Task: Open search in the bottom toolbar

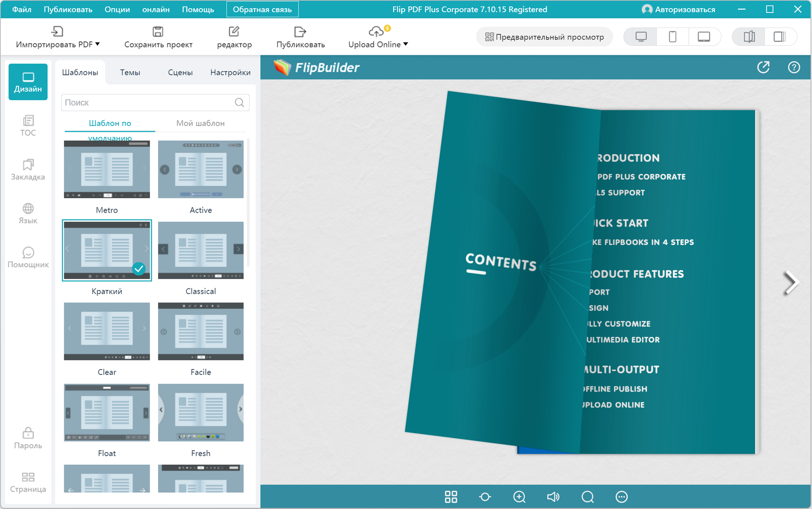Action: coord(587,497)
